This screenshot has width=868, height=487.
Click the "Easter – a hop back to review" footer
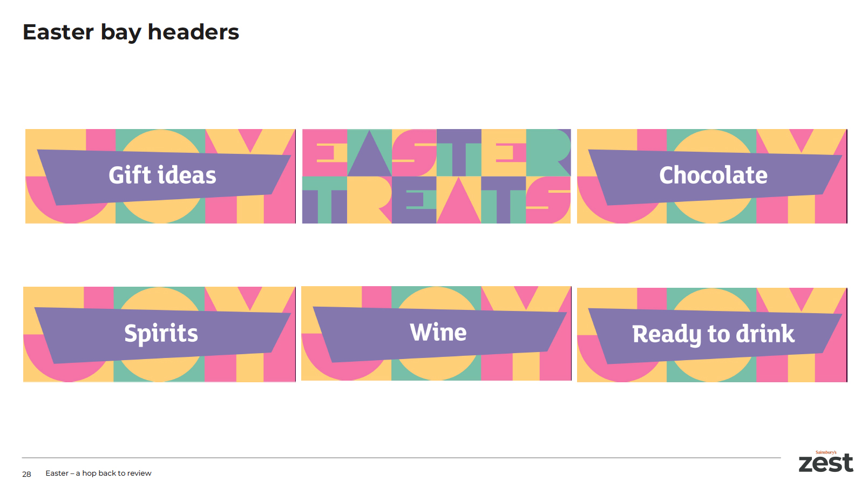[x=98, y=474]
